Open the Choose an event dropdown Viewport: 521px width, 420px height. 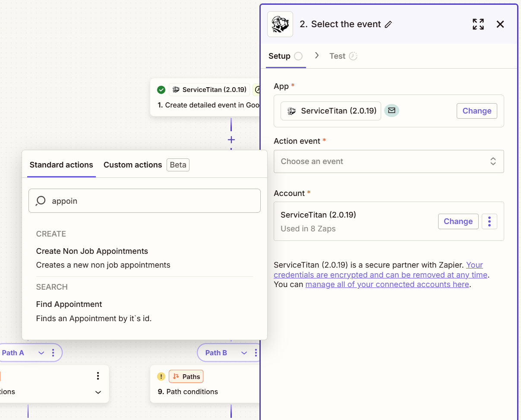388,161
